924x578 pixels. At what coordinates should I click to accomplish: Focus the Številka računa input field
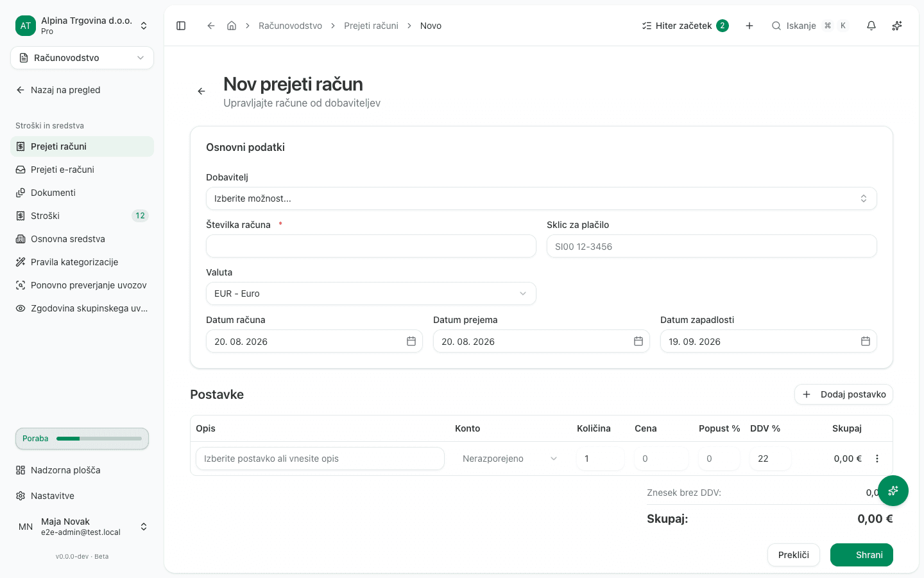371,246
